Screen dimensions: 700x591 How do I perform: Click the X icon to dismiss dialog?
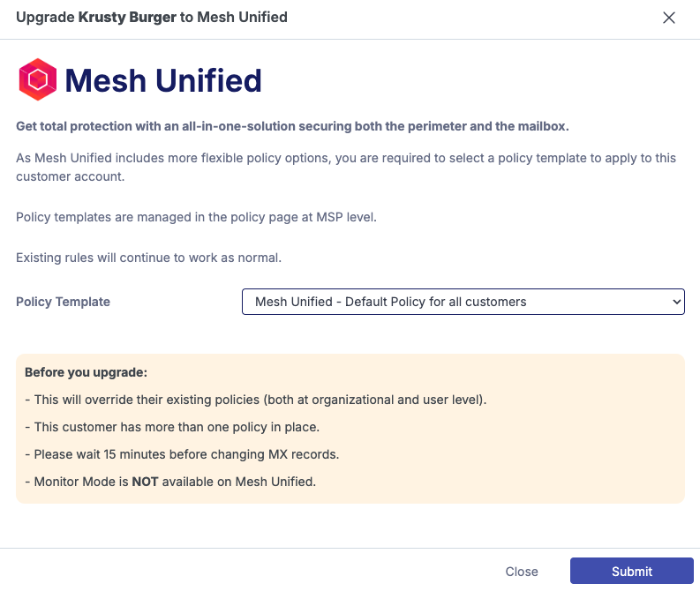669,18
